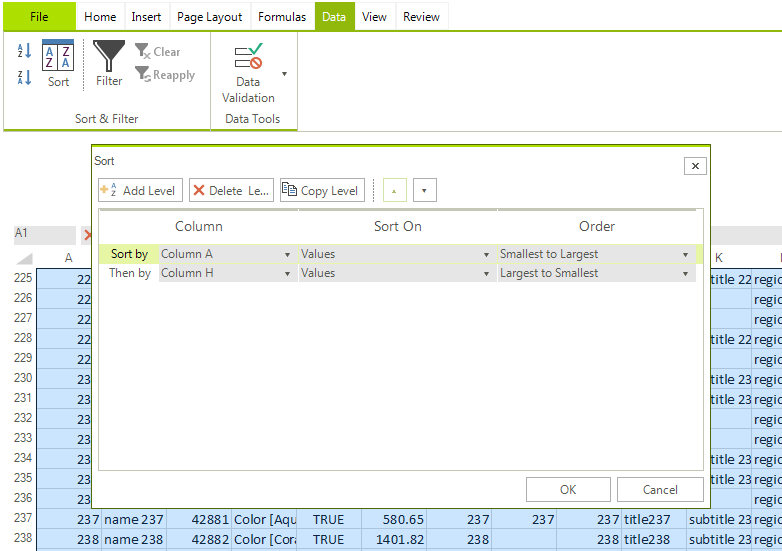Click Delete Level in Sort dialog
782x551 pixels.
point(231,190)
